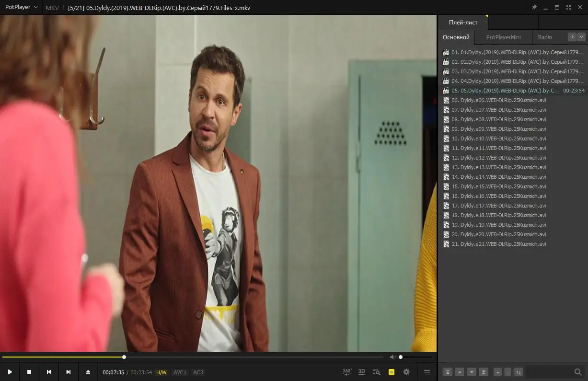The height and width of the screenshot is (381, 588).
Task: Click the seek bar playback position handle
Action: (124, 357)
